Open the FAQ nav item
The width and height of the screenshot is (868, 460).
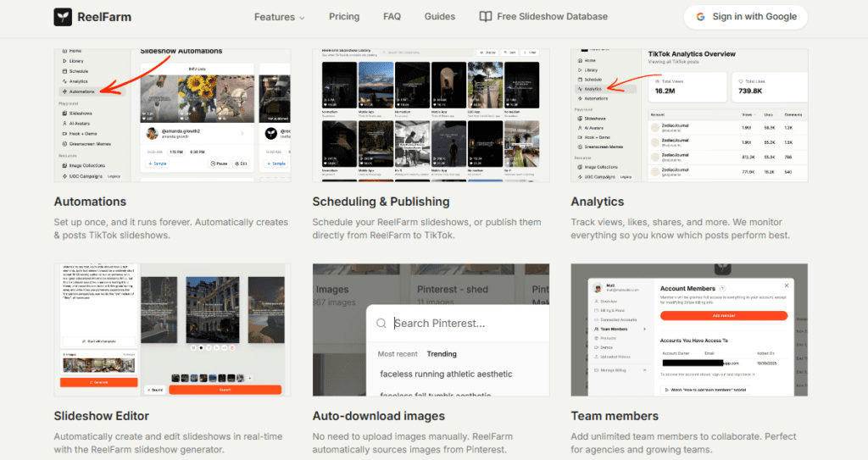tap(392, 17)
